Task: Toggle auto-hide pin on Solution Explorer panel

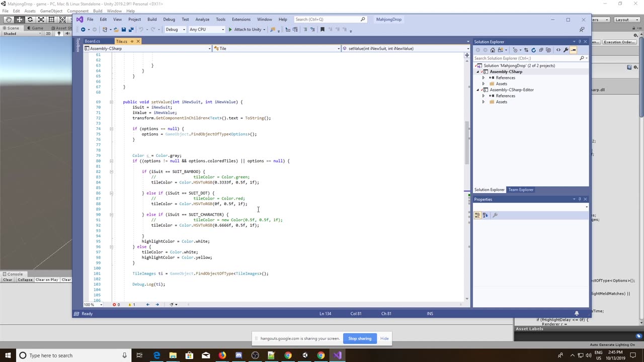Action: 579,42
